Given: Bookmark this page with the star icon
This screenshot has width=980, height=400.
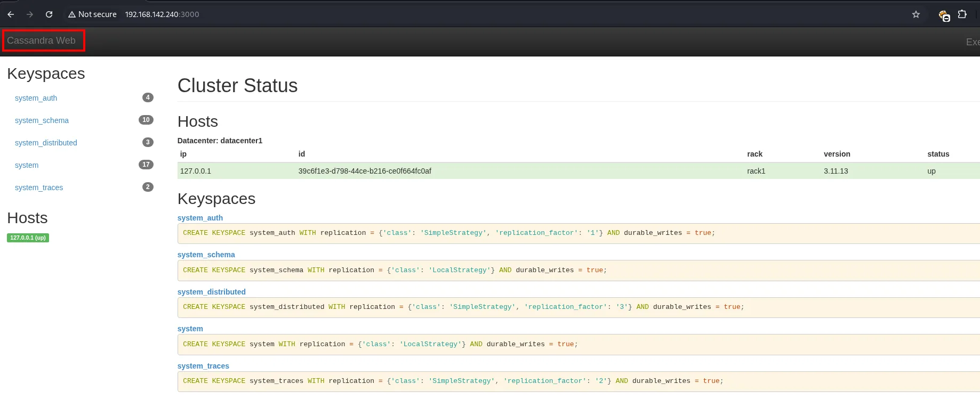Looking at the screenshot, I should pyautogui.click(x=916, y=14).
